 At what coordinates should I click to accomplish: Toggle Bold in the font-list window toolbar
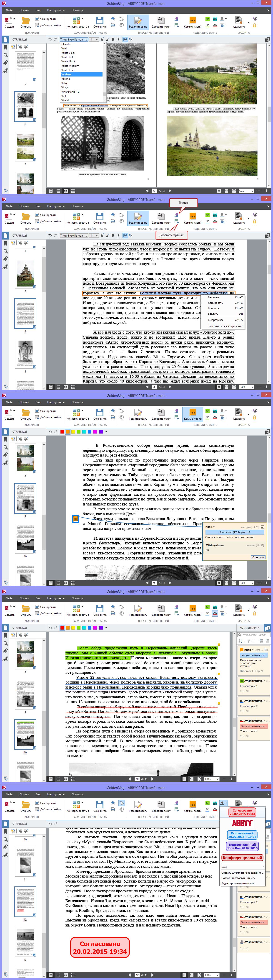click(x=113, y=40)
